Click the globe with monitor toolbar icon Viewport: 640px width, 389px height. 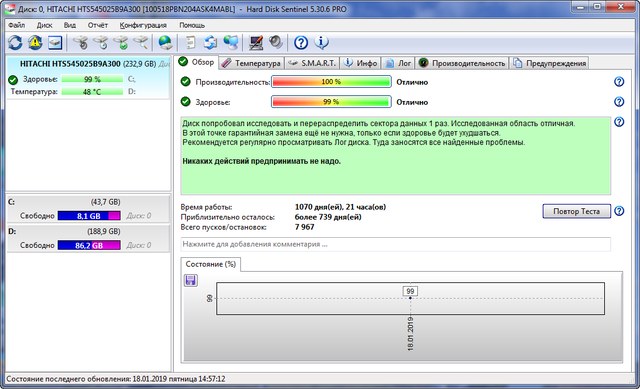pyautogui.click(x=231, y=42)
